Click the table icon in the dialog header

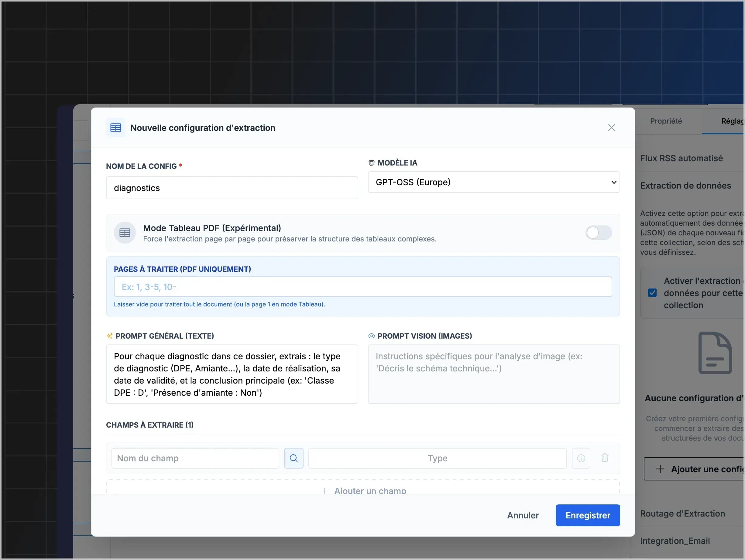coord(115,128)
